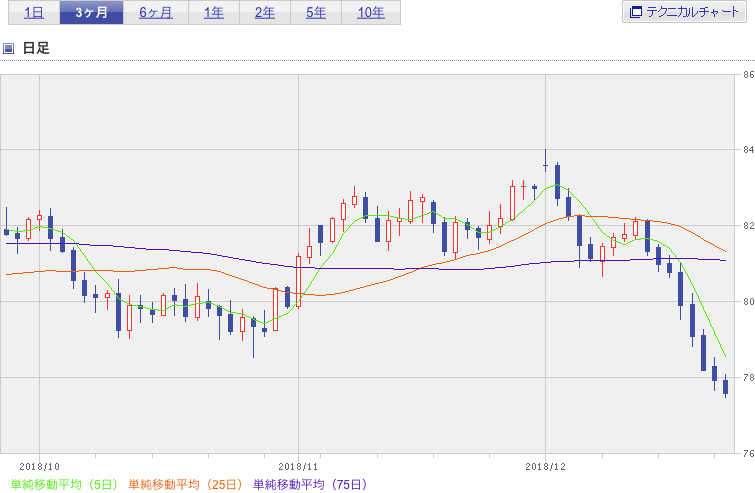Click the window icon on テクニカルチャート button
755x493 pixels.
click(636, 12)
